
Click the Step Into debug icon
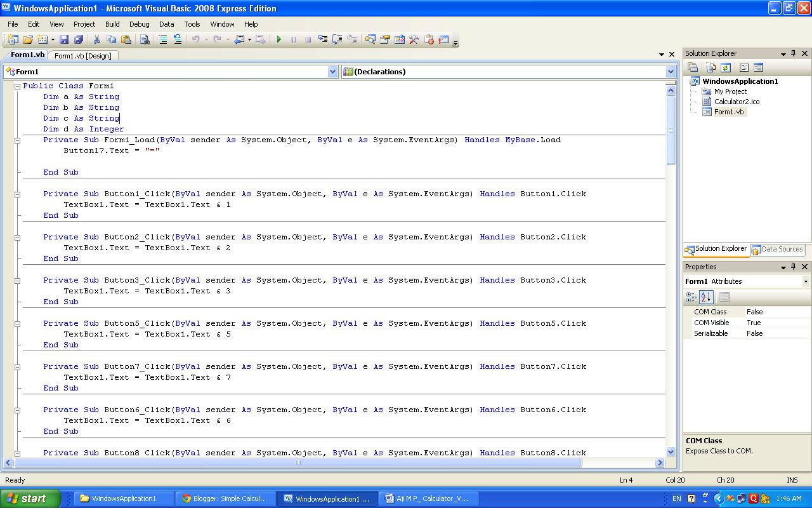(x=322, y=39)
